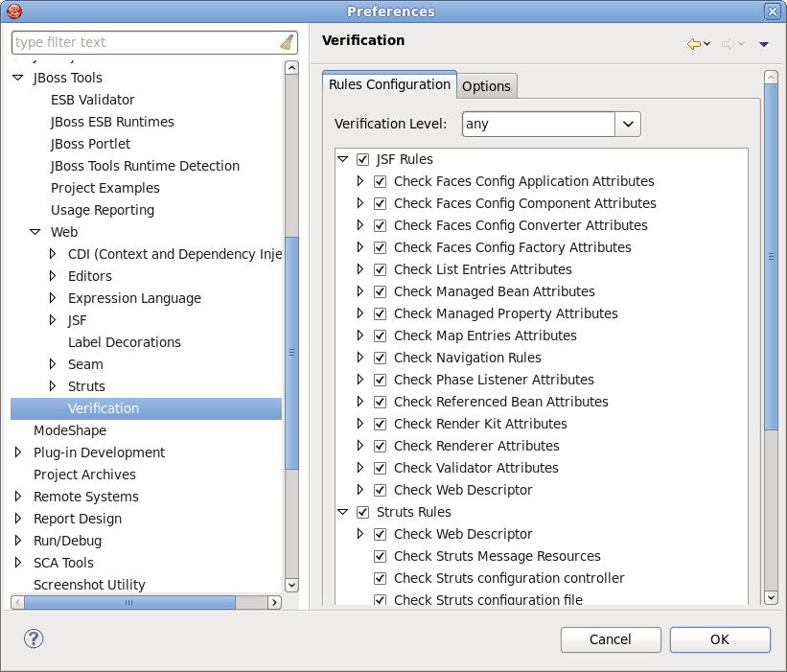This screenshot has width=787, height=672.
Task: Click the Cancel button
Action: click(611, 639)
